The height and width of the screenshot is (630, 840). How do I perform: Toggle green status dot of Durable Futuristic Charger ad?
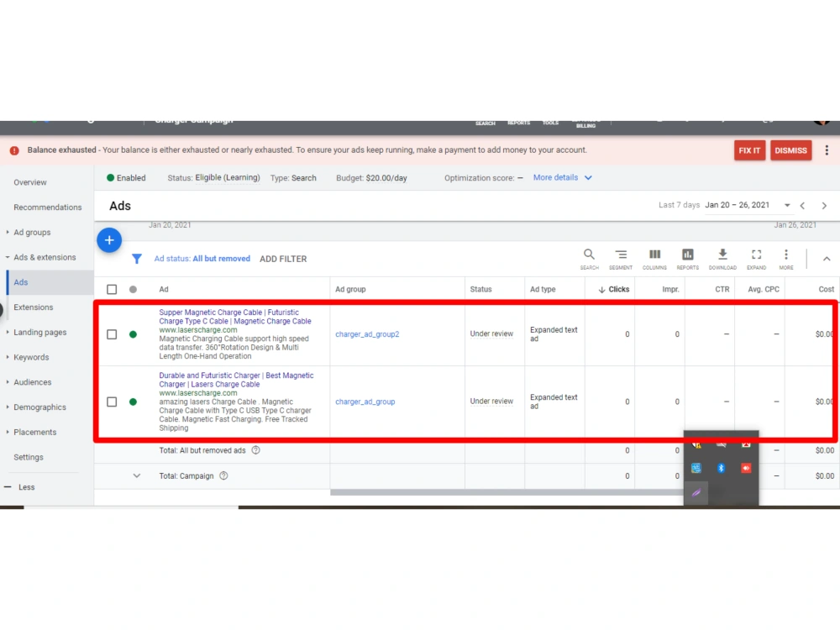(x=133, y=402)
